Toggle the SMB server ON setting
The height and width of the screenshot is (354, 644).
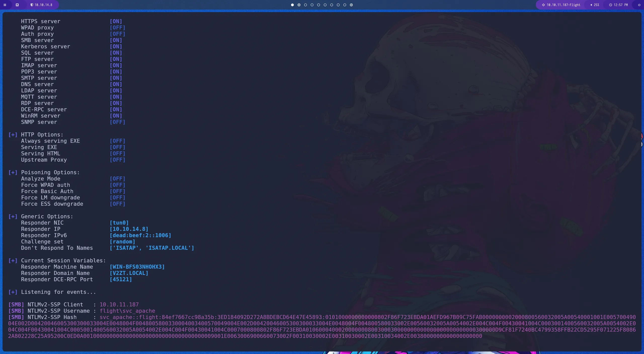pyautogui.click(x=116, y=40)
